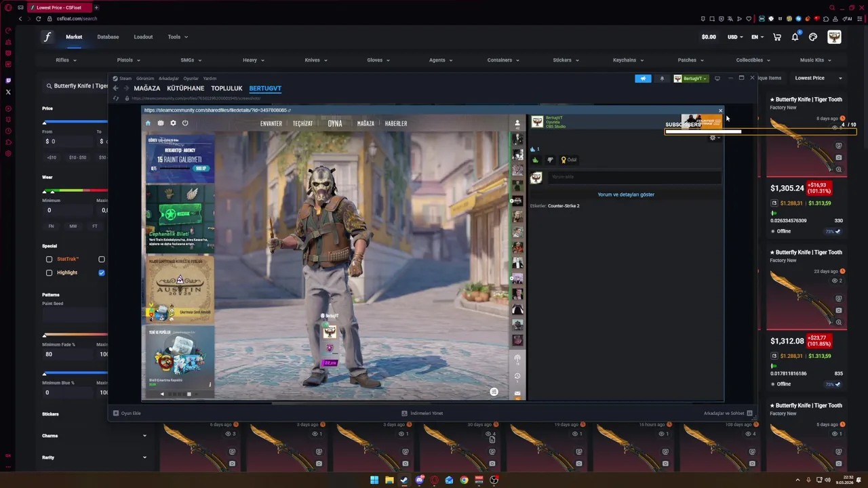The image size is (868, 488).
Task: Open the Lowest Price sort dropdown
Action: 818,78
